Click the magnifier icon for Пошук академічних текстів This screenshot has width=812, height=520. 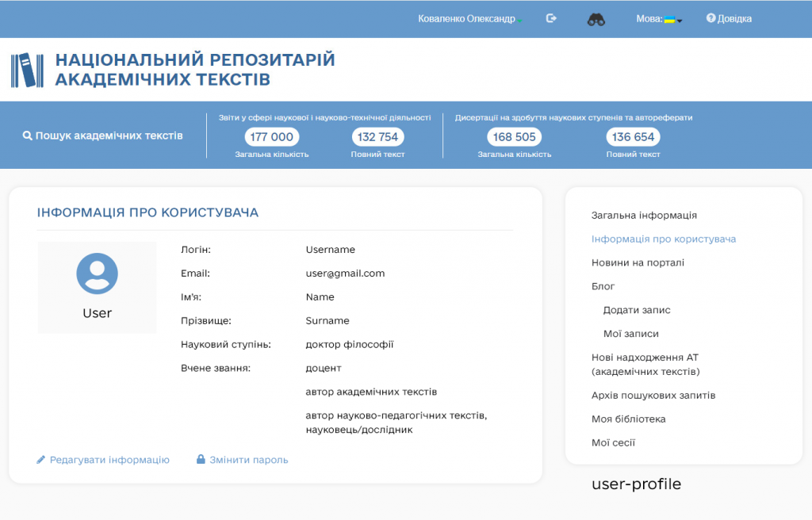pos(28,136)
